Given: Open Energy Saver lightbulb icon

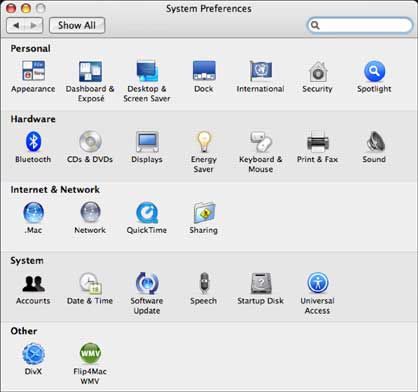Looking at the screenshot, I should click(204, 141).
